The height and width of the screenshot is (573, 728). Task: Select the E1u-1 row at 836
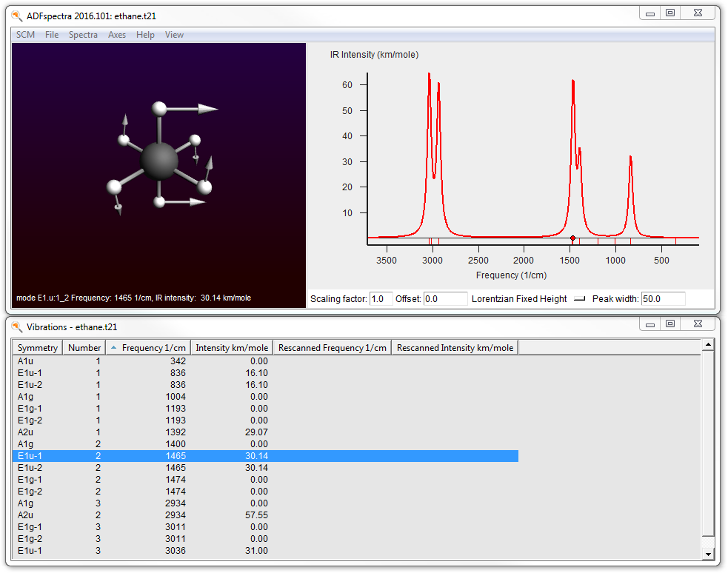click(x=265, y=373)
